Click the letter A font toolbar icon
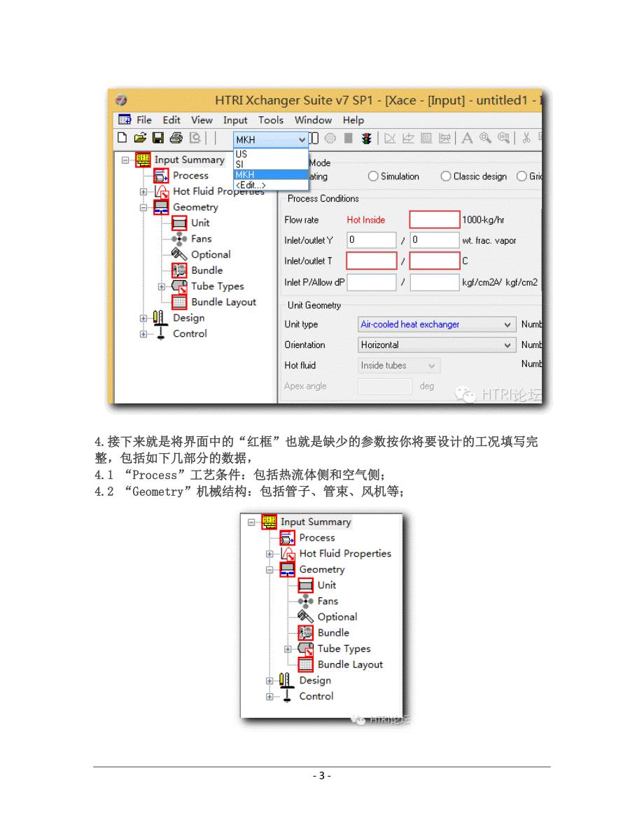644x834 pixels. coord(467,138)
